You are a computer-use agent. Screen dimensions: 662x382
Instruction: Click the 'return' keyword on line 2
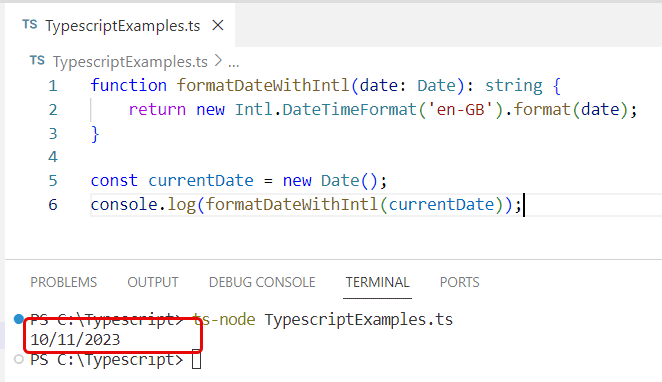tap(157, 110)
